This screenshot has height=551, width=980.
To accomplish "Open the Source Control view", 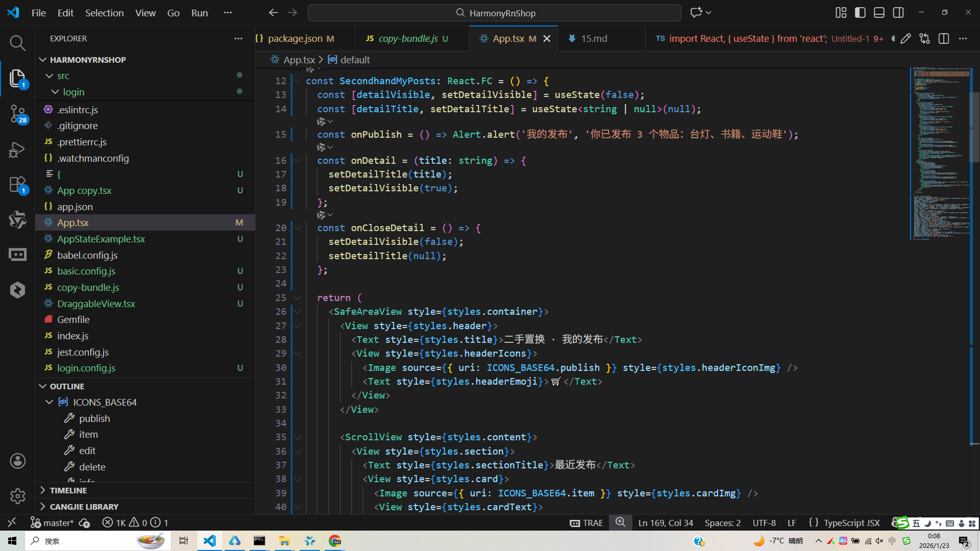I will coord(17,113).
